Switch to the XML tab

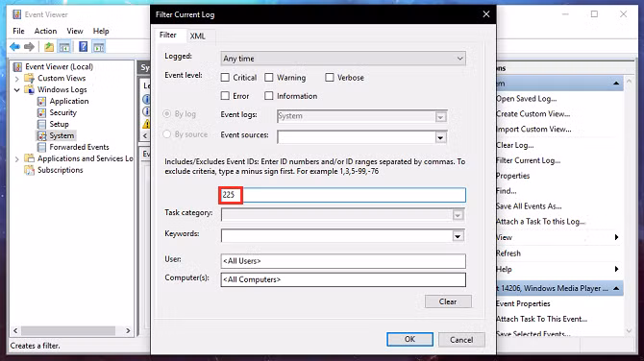coord(198,36)
